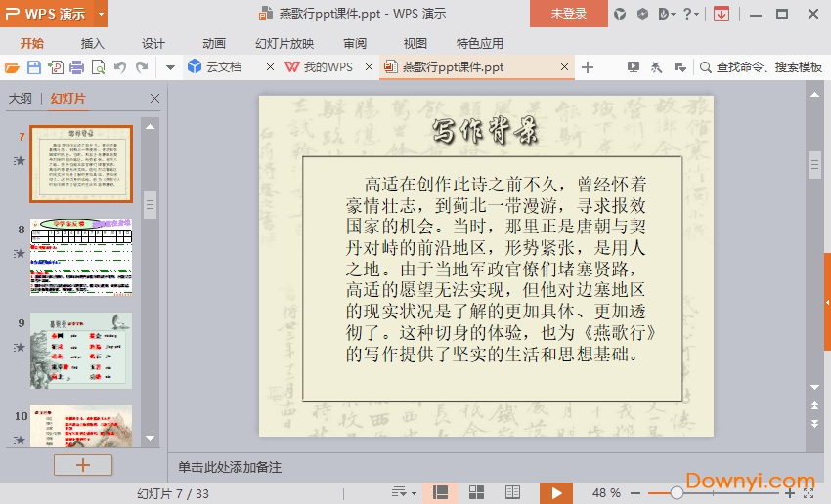Click the zoom slider handle
Viewport: 831px width, 504px height.
677,493
